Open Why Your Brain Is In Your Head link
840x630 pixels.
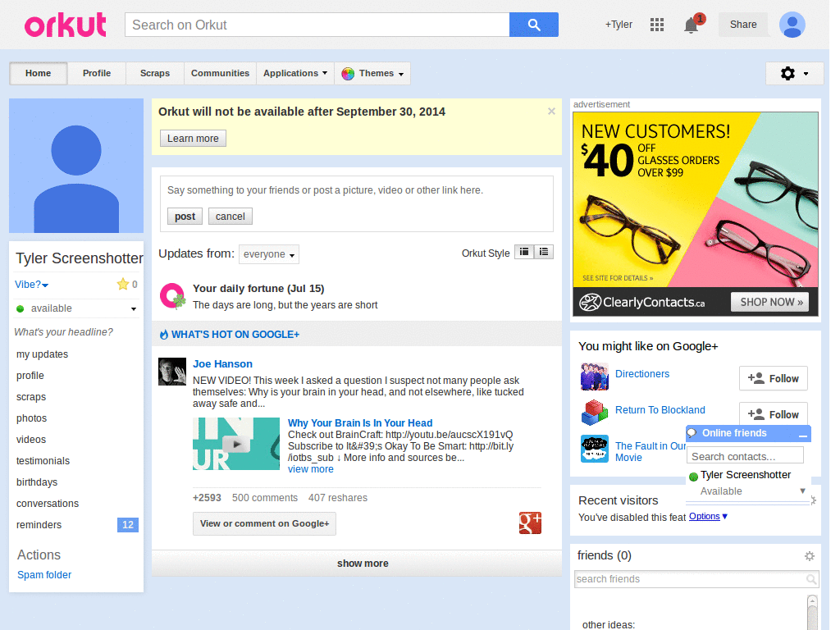(x=360, y=423)
